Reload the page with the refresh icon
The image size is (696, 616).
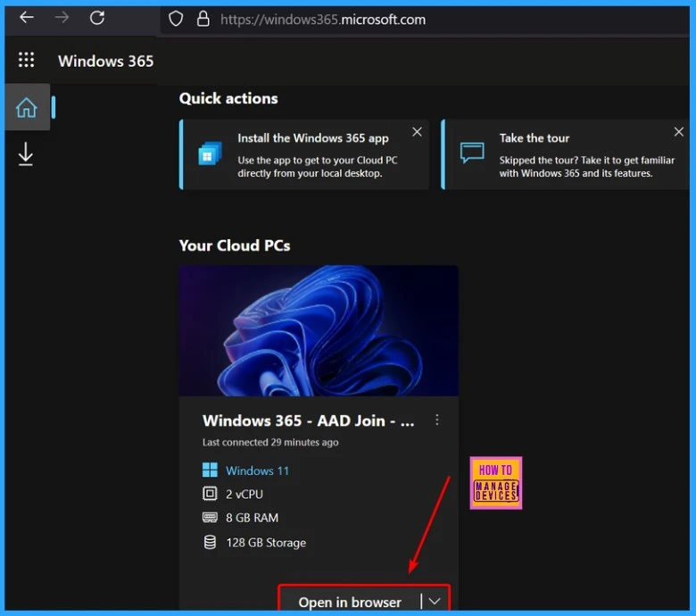pos(97,18)
